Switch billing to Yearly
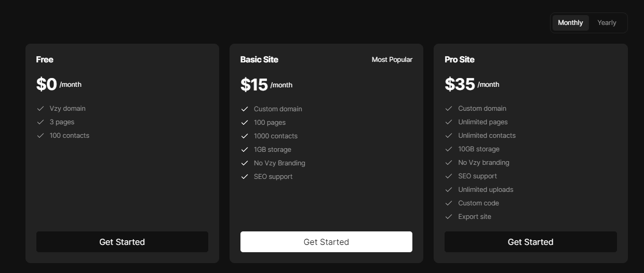644x273 pixels. point(607,23)
